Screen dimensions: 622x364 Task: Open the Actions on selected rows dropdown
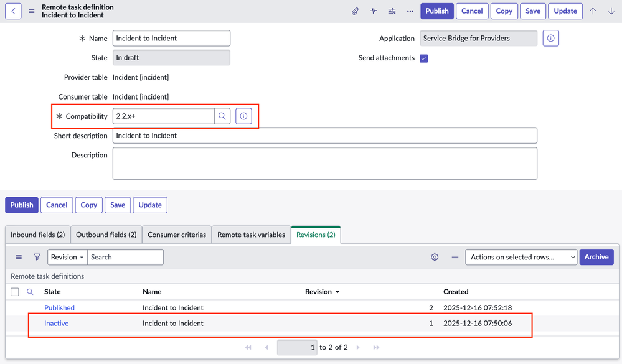[521, 256]
